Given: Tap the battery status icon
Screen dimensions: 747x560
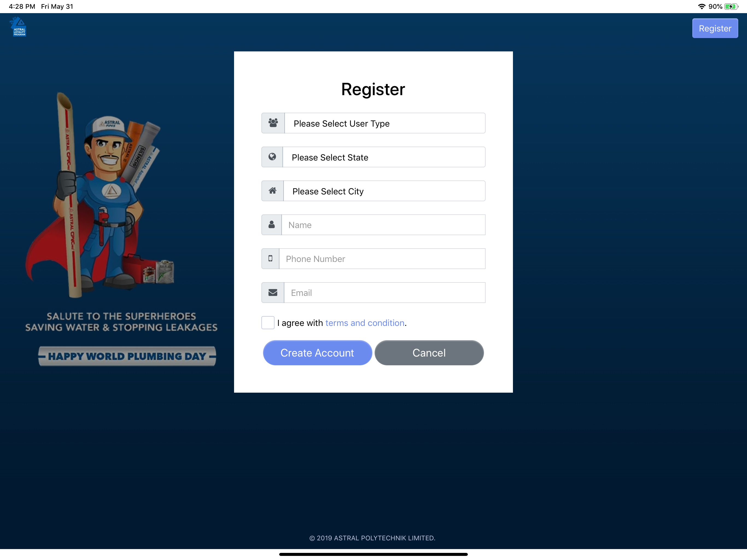Looking at the screenshot, I should pyautogui.click(x=731, y=6).
